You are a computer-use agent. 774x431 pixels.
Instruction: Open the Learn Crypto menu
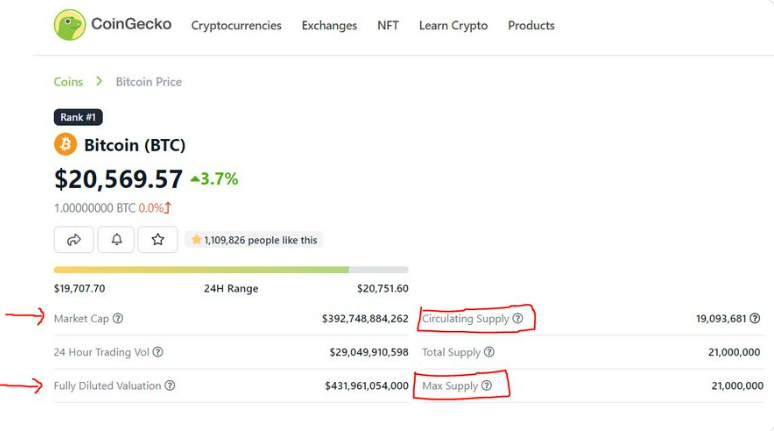(453, 25)
